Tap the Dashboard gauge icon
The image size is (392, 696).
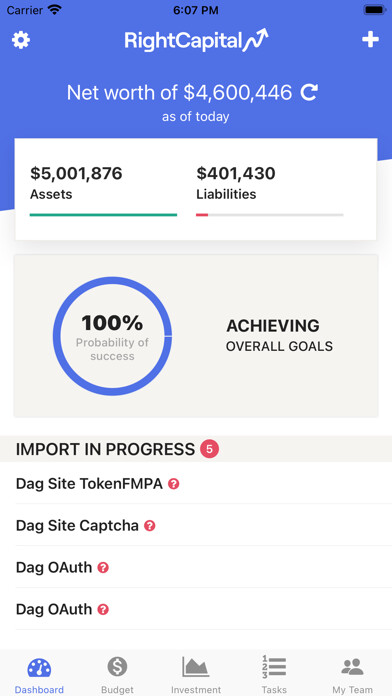pos(39,668)
